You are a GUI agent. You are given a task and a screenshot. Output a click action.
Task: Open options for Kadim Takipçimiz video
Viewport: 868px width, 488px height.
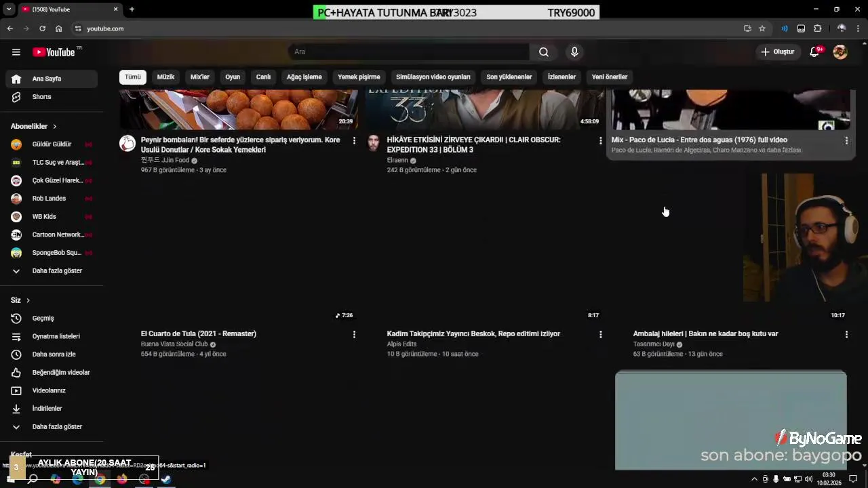point(600,334)
